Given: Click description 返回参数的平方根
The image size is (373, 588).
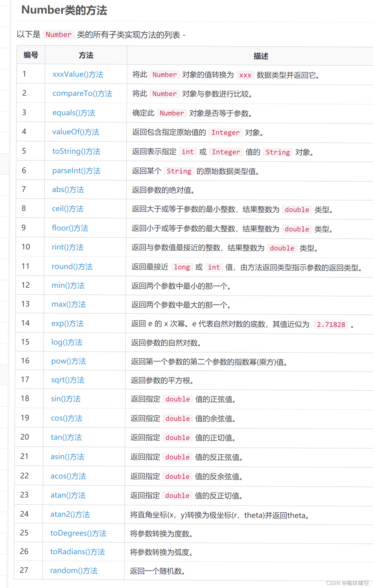Looking at the screenshot, I should [x=162, y=380].
